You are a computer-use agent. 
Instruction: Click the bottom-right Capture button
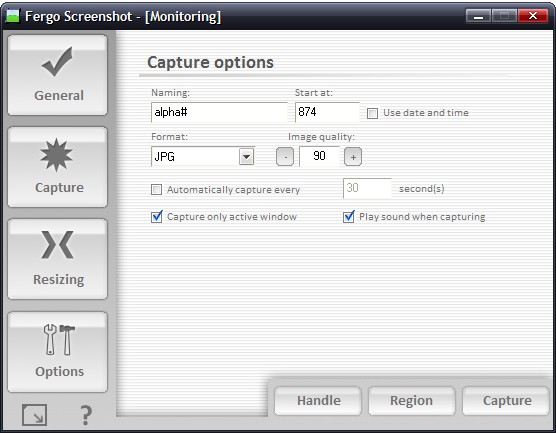(506, 401)
